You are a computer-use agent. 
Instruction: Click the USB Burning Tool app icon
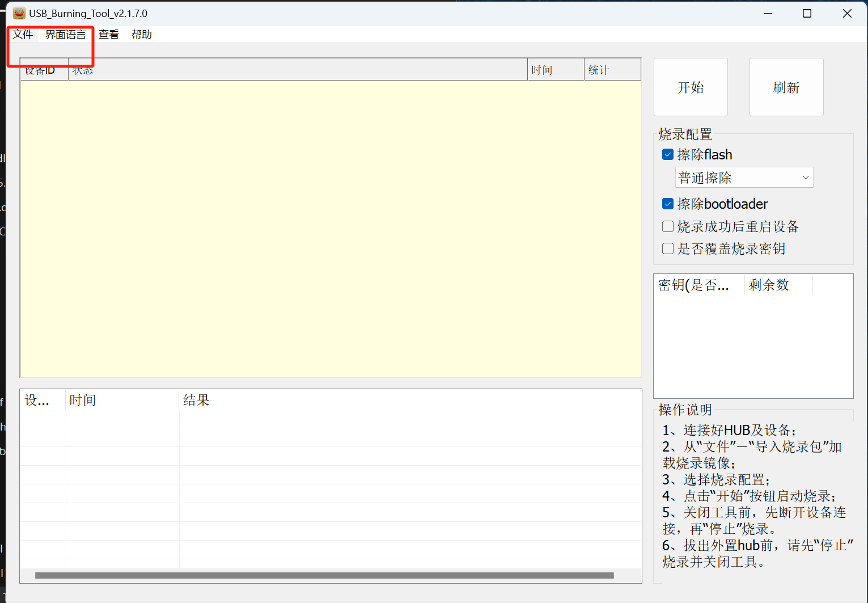[19, 13]
